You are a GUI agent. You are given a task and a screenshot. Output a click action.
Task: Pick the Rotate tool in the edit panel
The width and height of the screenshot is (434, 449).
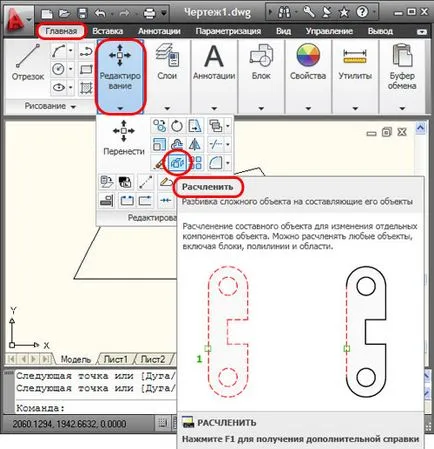pos(177,126)
